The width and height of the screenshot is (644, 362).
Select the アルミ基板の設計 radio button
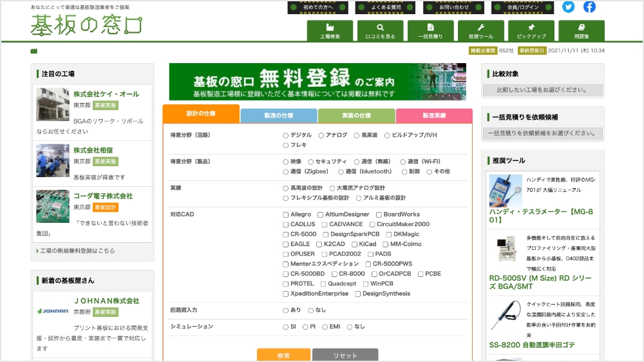tap(359, 198)
